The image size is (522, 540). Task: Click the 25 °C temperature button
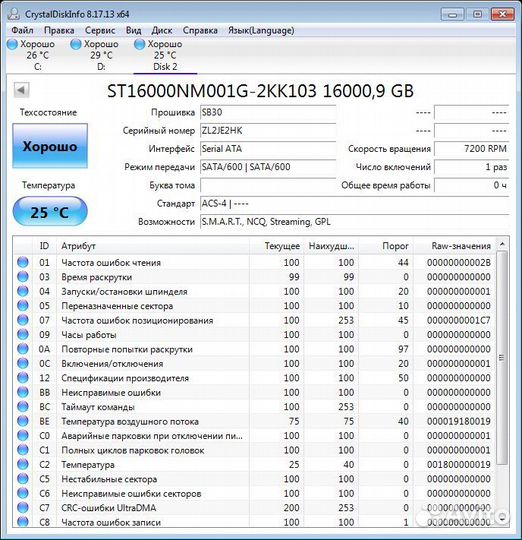click(x=50, y=211)
